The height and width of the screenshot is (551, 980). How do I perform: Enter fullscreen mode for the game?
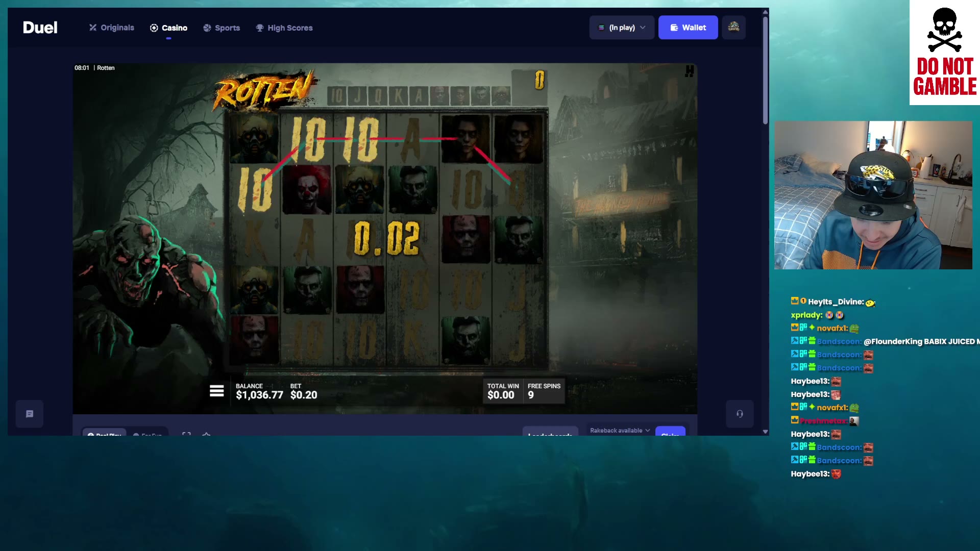point(186,434)
